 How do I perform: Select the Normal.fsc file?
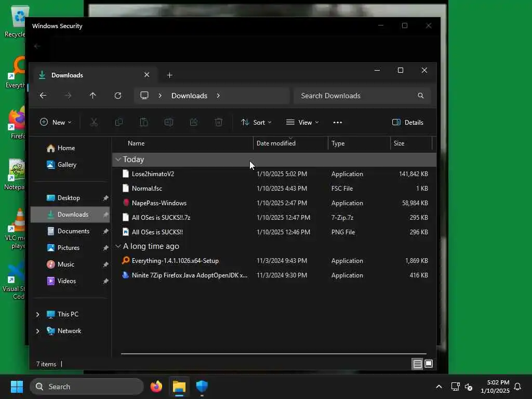coord(274,189)
